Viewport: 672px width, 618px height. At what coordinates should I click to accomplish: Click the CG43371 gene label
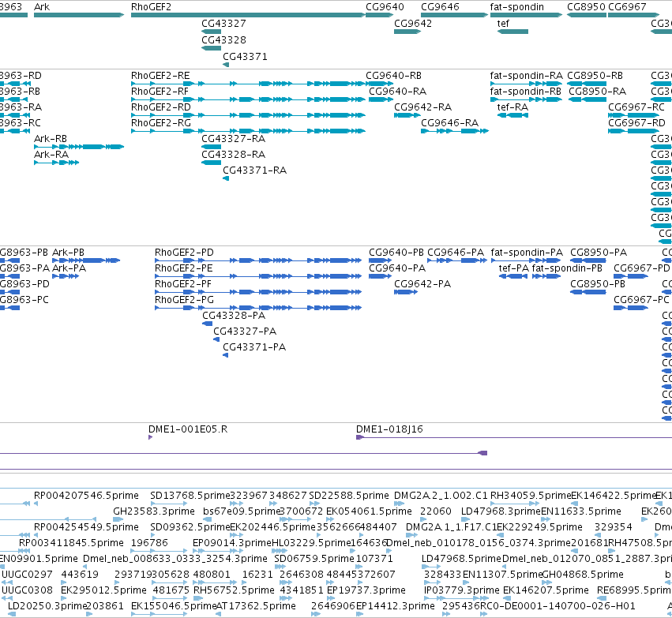(245, 57)
